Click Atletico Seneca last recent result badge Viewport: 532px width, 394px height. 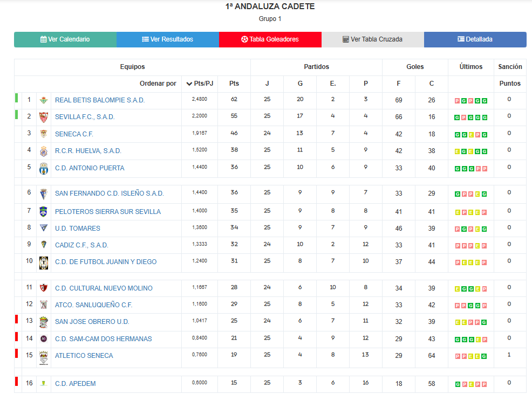click(484, 356)
